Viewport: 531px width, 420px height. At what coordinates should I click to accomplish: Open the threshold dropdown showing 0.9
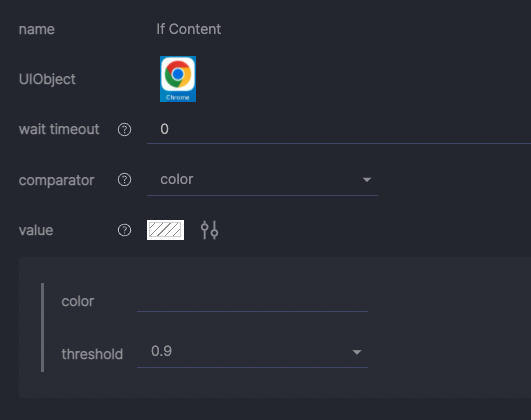coord(252,352)
